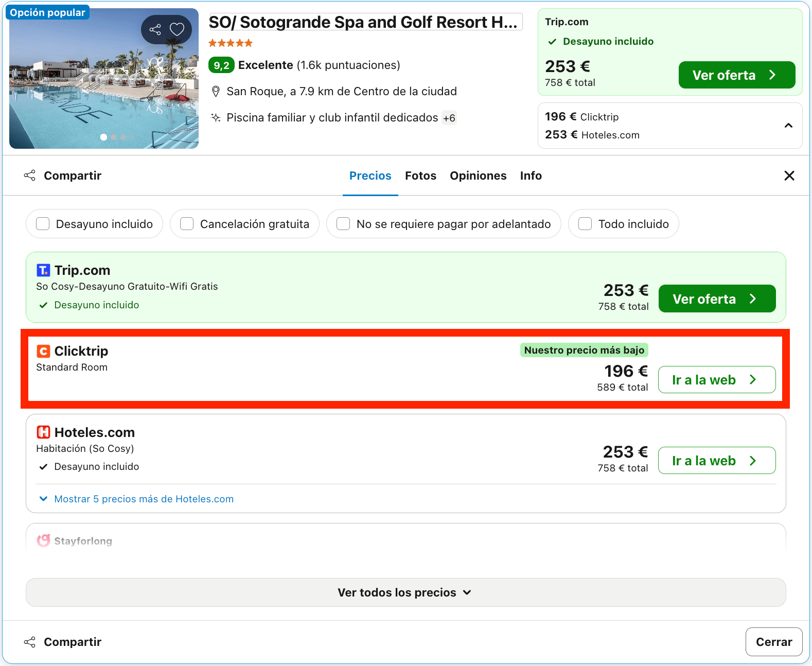812x666 pixels.
Task: Expand Ver todos los precios
Action: coord(405,592)
